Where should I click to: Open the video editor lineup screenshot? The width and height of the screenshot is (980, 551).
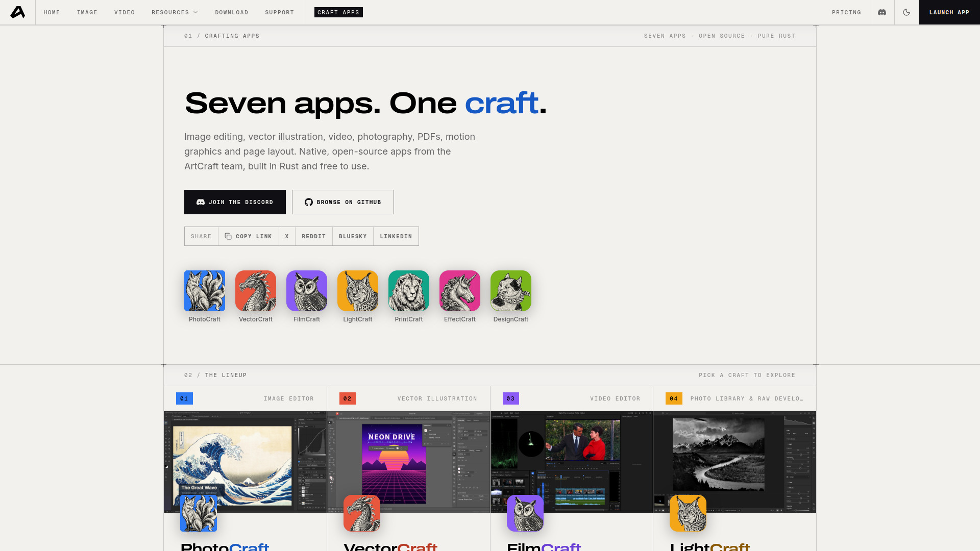[x=572, y=462]
